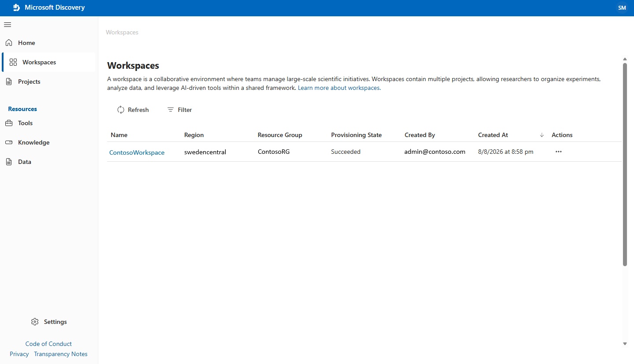Sort by the Created By column header
This screenshot has height=364, width=634.
click(420, 135)
